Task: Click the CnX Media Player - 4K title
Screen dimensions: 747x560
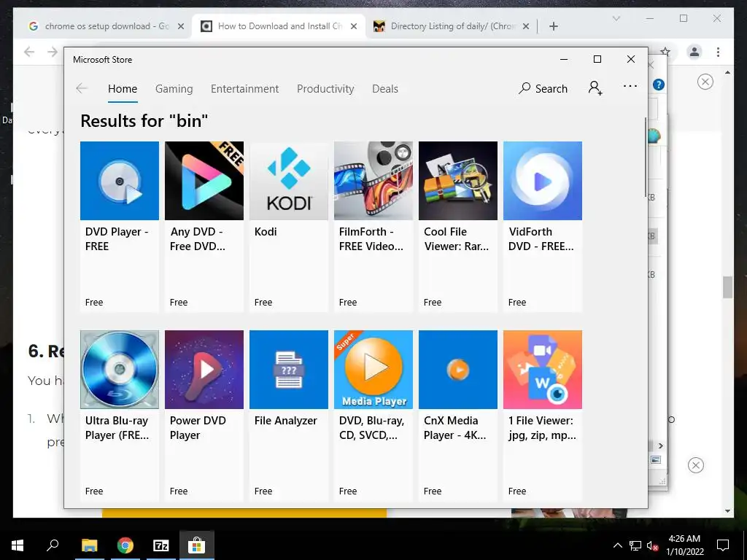Action: 454,428
